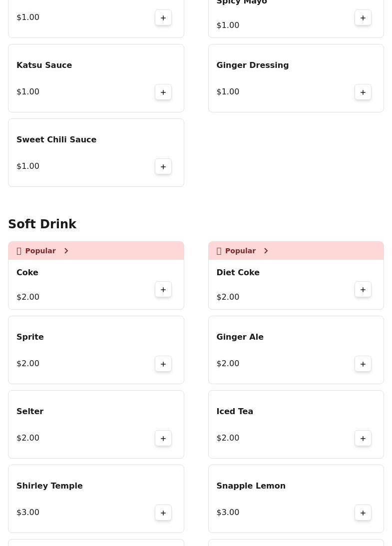Open the Popular banner on Diet Coke card

(240, 251)
